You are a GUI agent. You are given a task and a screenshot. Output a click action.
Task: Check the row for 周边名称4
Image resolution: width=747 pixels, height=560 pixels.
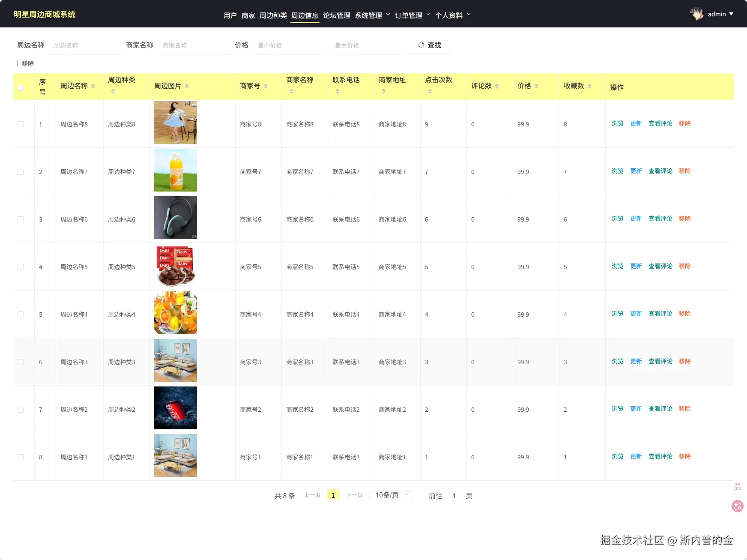coord(21,314)
